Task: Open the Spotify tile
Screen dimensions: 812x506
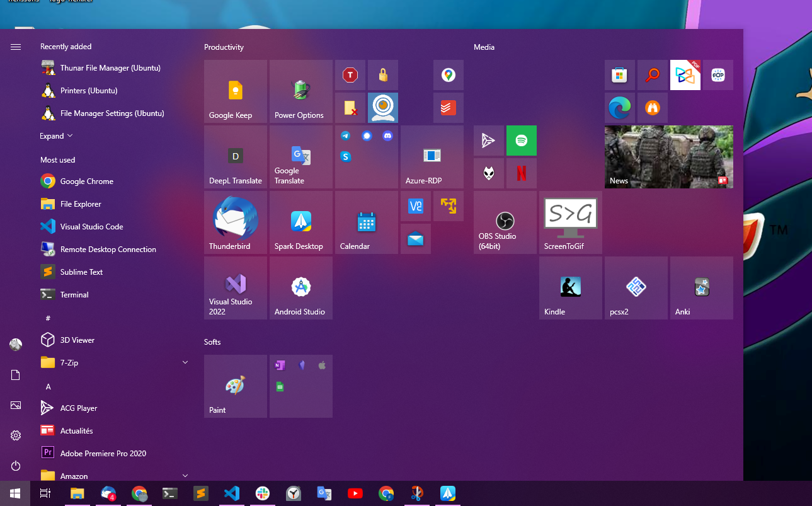Action: (x=522, y=141)
